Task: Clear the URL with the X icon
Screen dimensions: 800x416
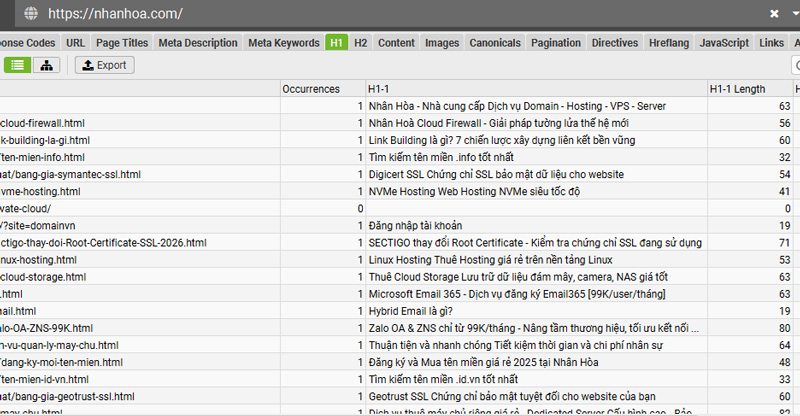Action: [x=774, y=14]
